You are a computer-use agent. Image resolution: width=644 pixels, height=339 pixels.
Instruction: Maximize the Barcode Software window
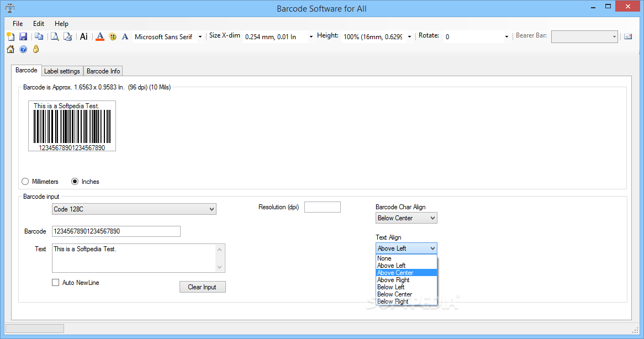click(608, 7)
